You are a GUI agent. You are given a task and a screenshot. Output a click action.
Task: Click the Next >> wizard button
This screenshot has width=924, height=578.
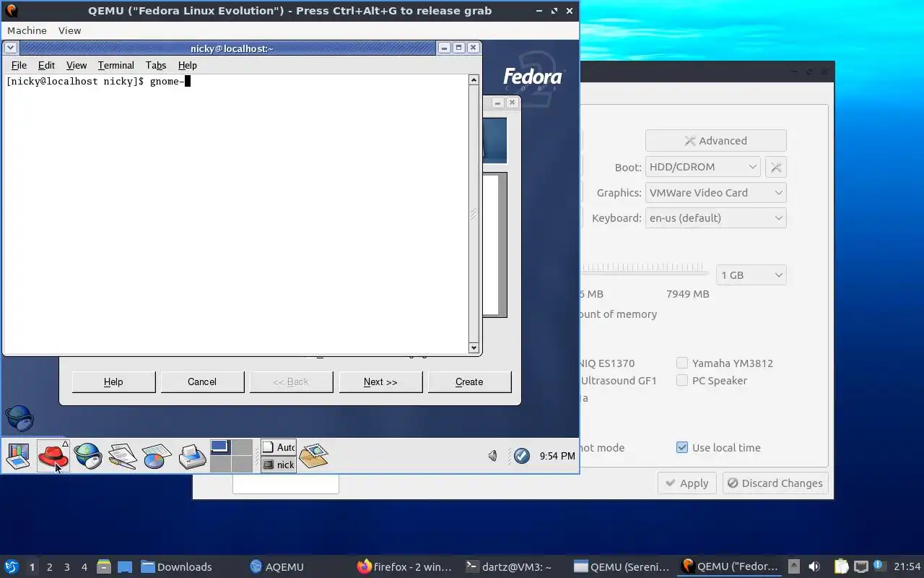point(380,381)
